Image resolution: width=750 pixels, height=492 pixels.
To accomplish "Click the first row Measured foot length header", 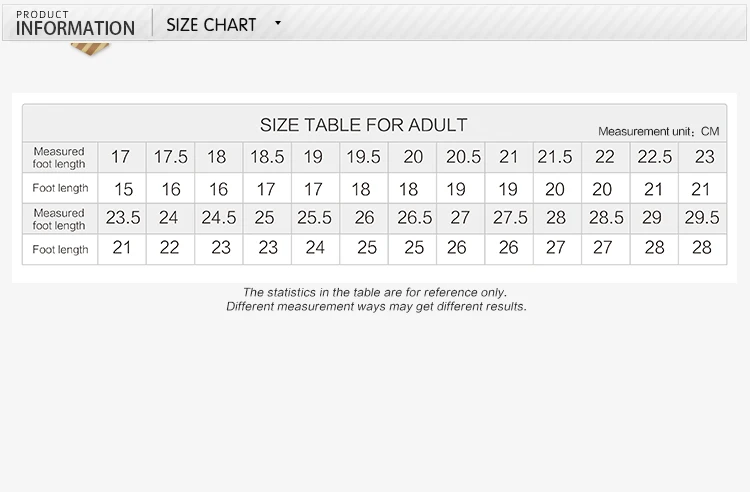I will [59, 157].
